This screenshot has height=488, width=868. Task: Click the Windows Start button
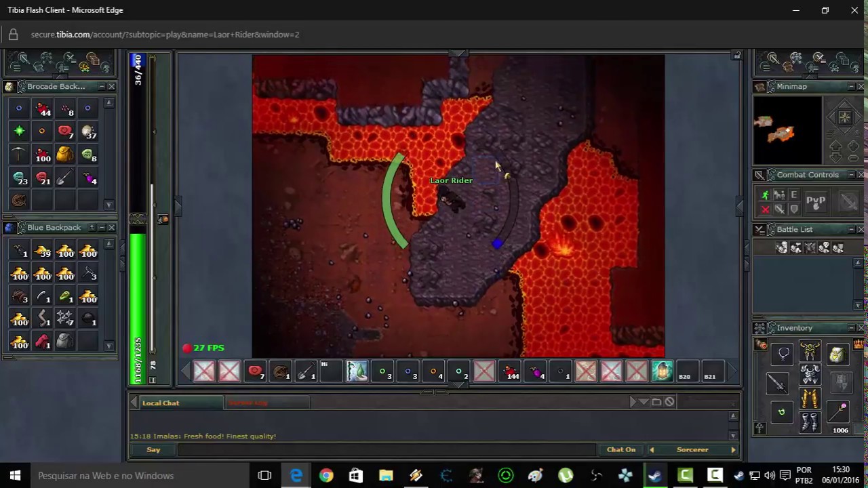pyautogui.click(x=15, y=476)
